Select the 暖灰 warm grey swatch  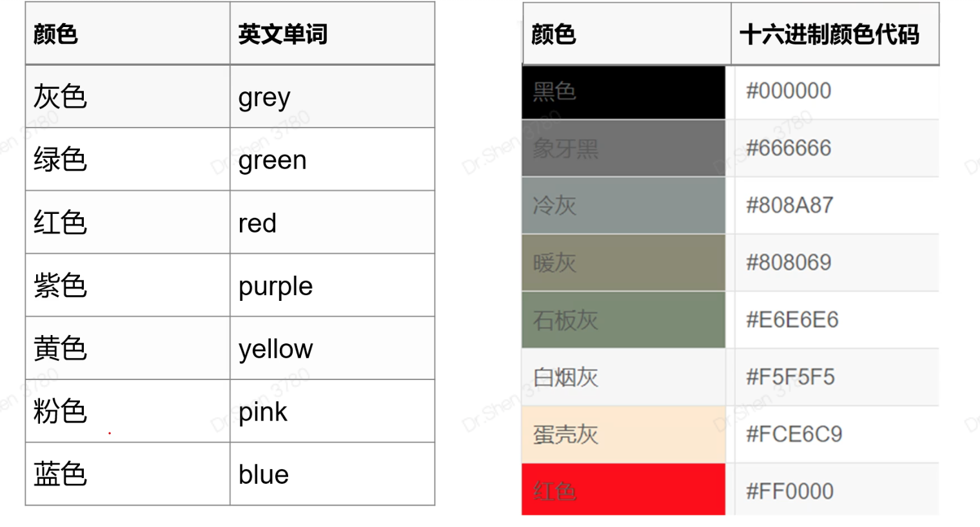(623, 263)
